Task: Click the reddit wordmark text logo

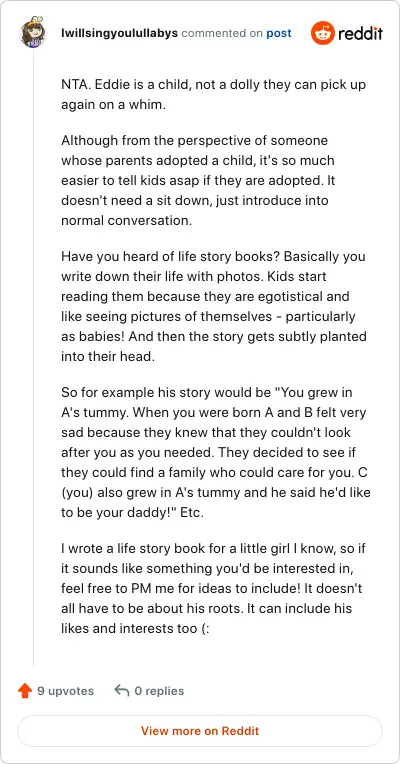Action: point(360,34)
